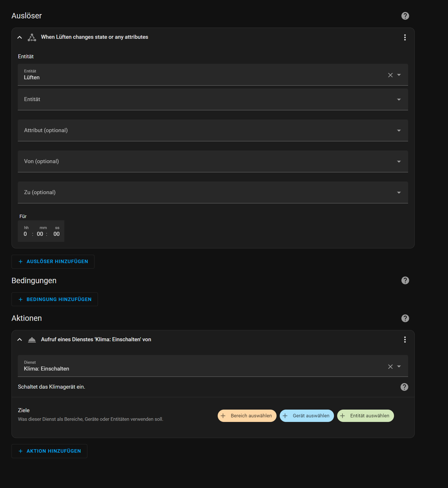This screenshot has width=448, height=488.
Task: Open help for the Auslöser section
Action: [x=405, y=16]
